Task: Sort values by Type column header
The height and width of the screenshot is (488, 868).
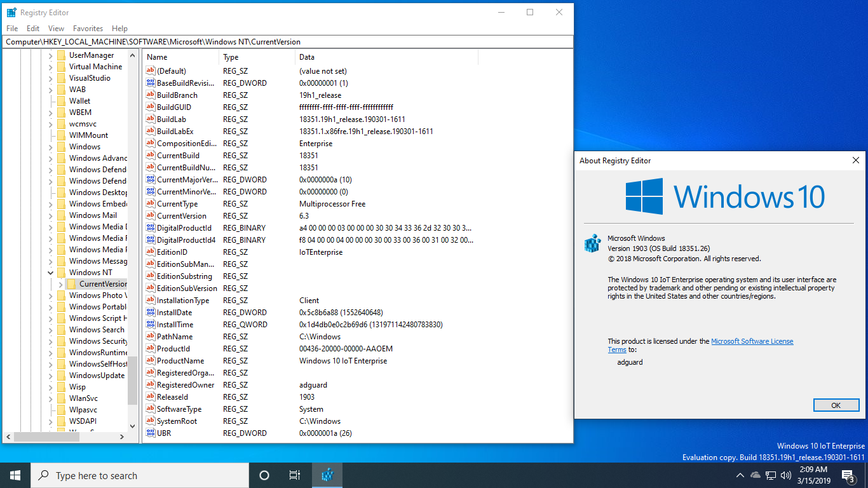Action: 257,57
